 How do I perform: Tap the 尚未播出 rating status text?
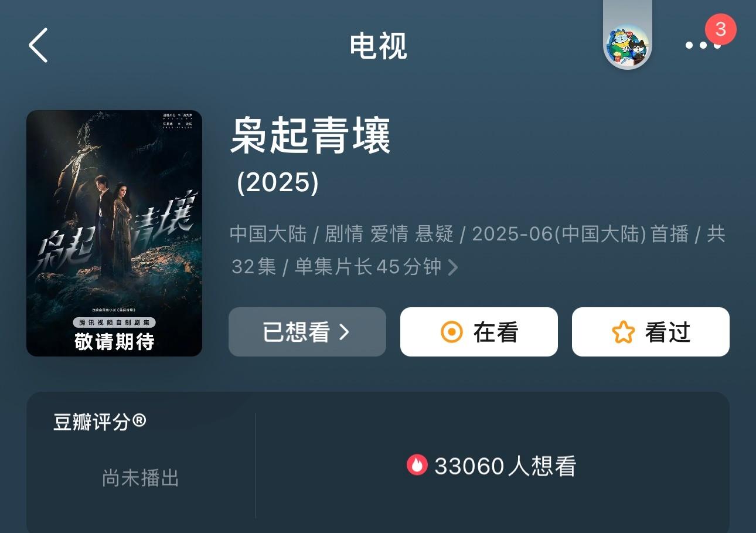(x=141, y=478)
